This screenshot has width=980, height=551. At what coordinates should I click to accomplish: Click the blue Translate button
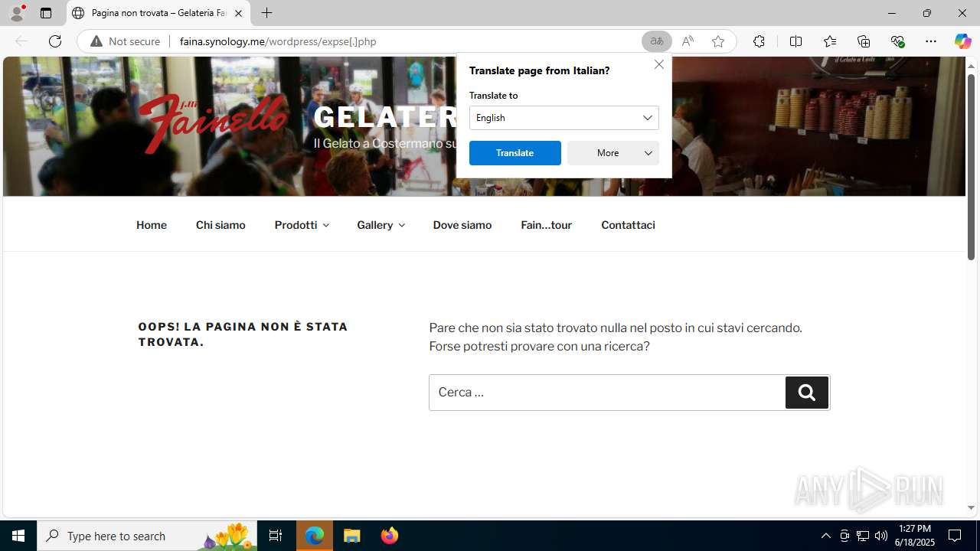[515, 153]
